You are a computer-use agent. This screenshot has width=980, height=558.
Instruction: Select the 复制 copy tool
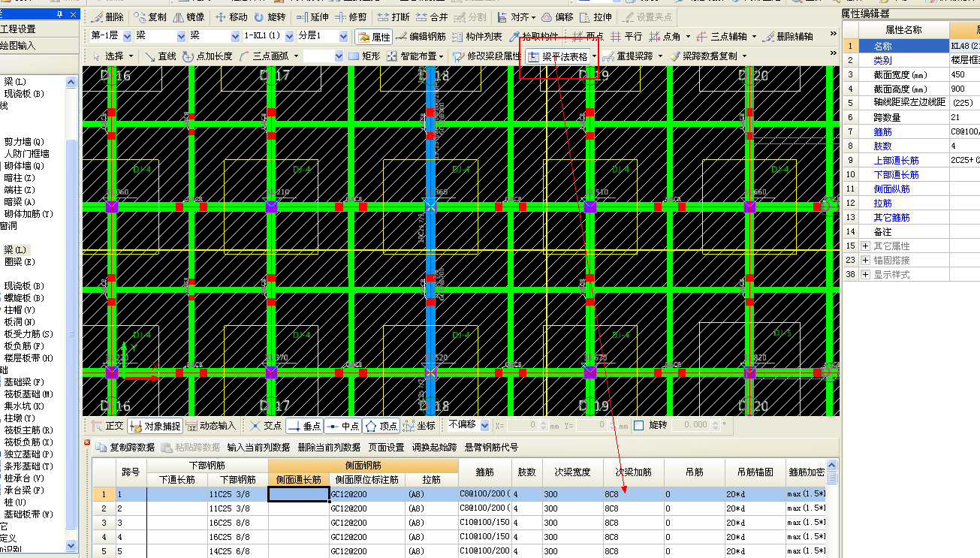coord(150,17)
